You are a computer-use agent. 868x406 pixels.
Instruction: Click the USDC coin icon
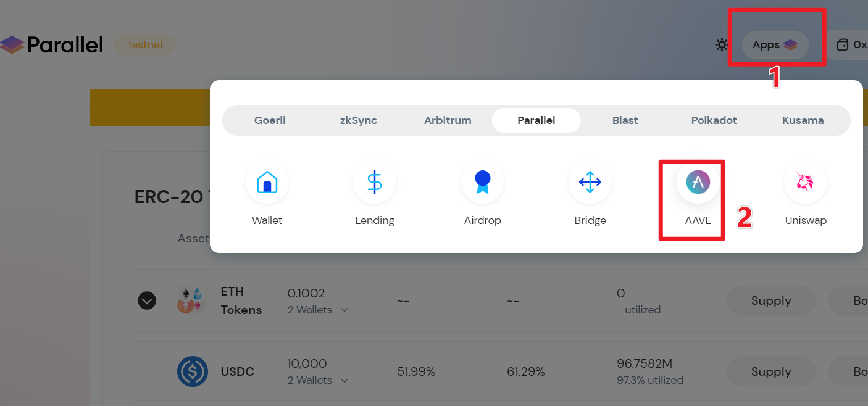pos(192,371)
